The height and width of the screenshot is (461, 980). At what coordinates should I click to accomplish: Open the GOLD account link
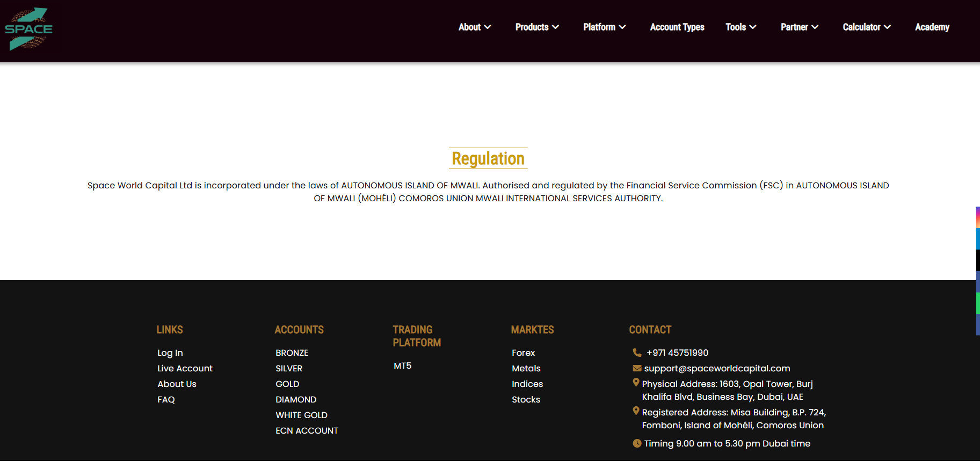click(287, 384)
